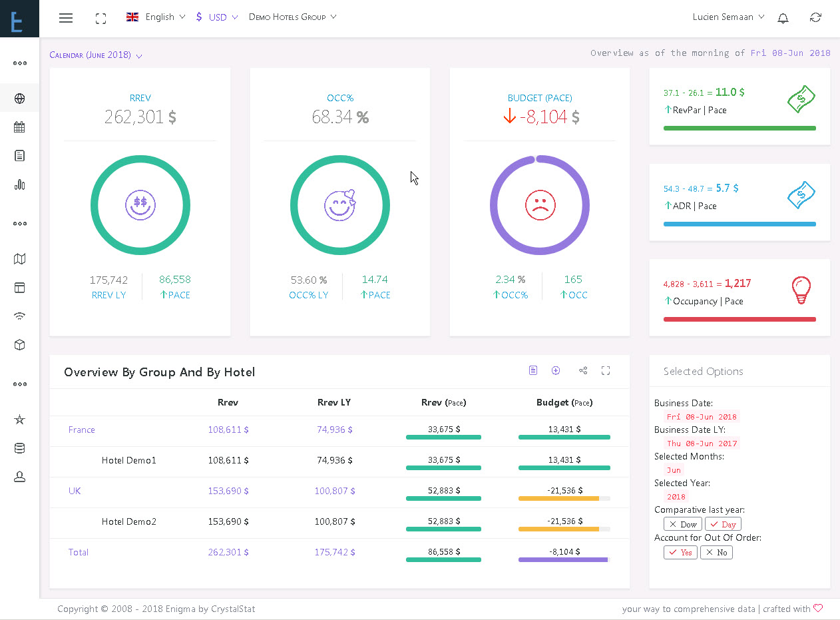Open the USD currency dropdown
The width and height of the screenshot is (840, 620).
point(217,17)
